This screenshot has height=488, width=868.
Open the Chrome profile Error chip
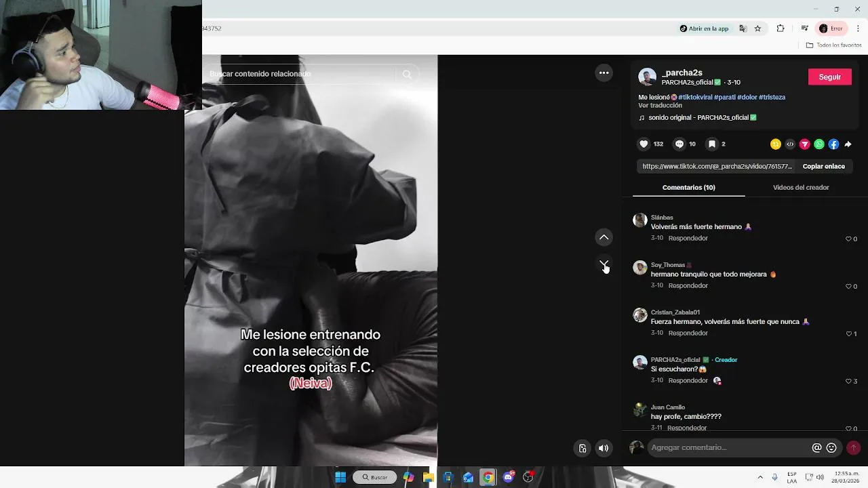click(x=831, y=28)
